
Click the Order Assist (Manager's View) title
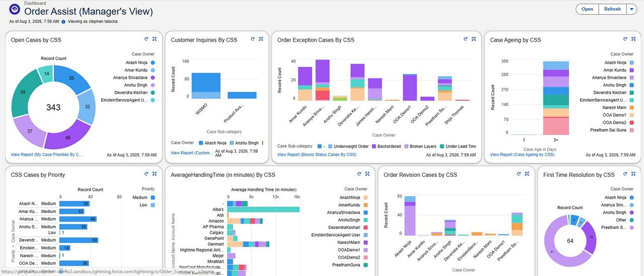[x=88, y=12]
